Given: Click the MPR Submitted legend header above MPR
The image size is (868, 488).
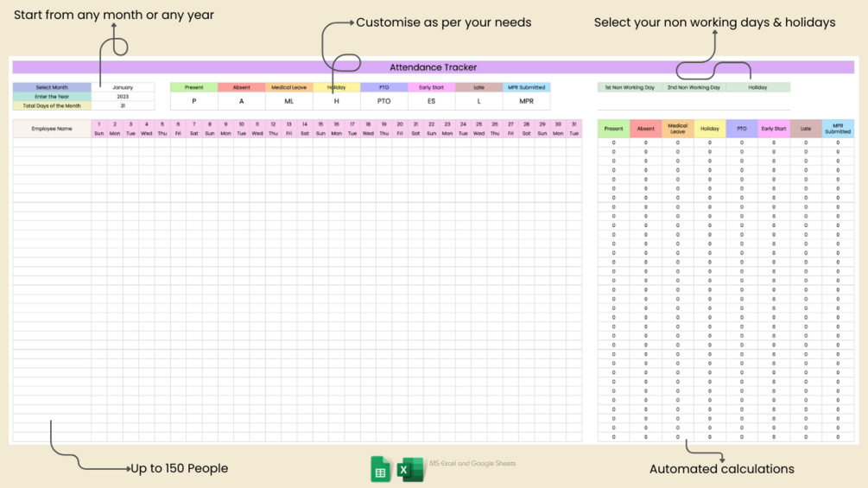Looking at the screenshot, I should coord(527,87).
